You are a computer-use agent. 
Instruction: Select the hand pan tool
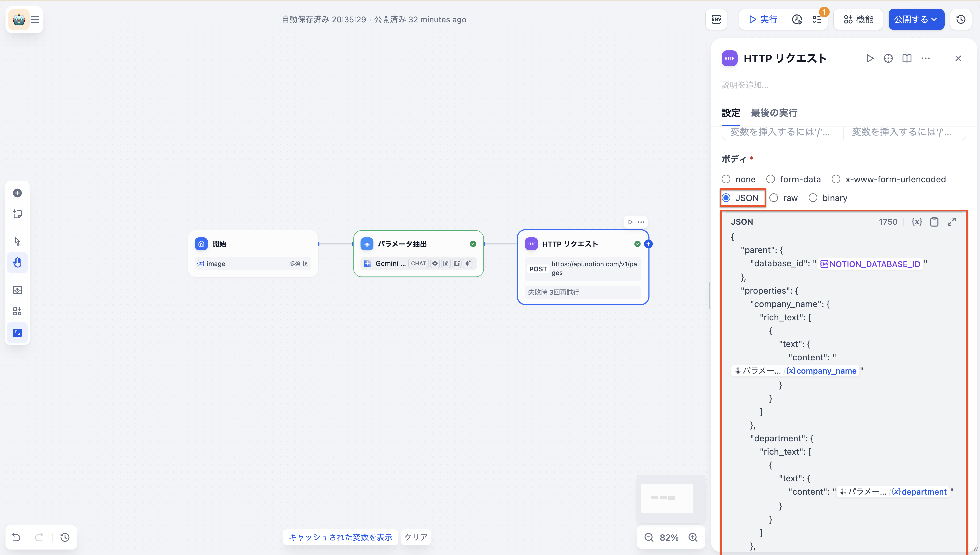(17, 262)
